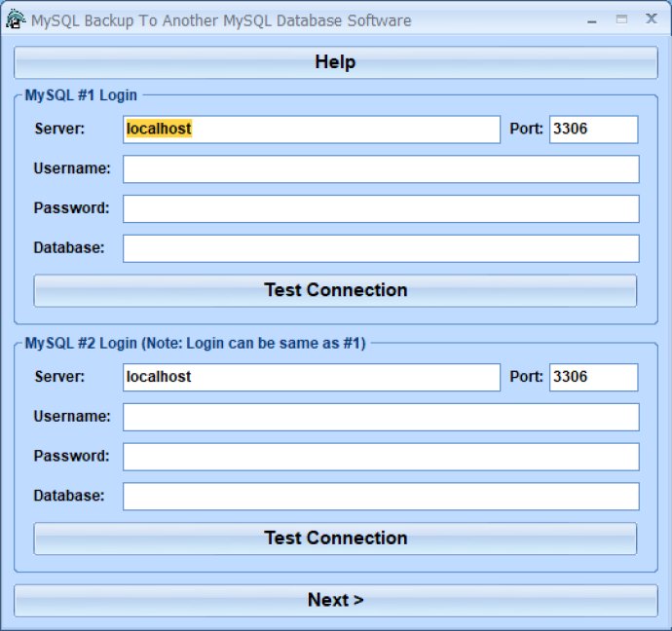Proceed with the Next > button
The image size is (672, 631).
(336, 601)
